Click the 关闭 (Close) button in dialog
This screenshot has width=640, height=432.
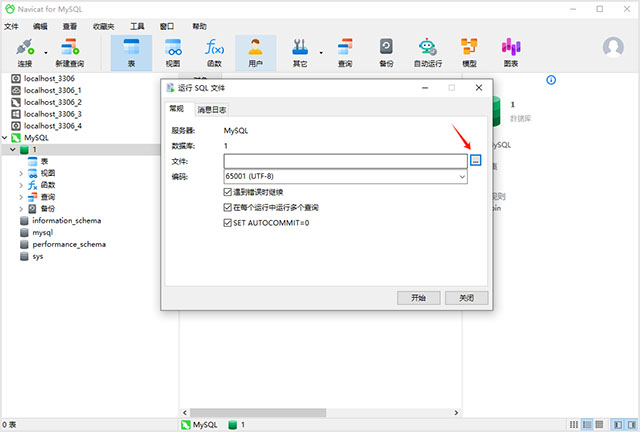pos(467,298)
